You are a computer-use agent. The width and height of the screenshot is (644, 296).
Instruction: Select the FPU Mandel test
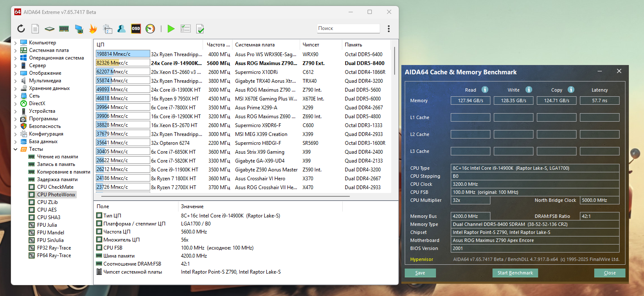[x=51, y=233]
